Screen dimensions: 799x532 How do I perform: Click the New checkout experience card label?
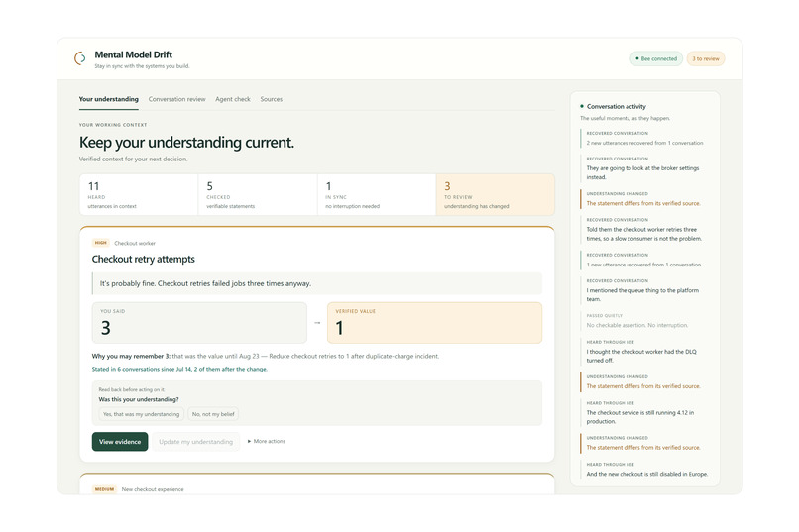pyautogui.click(x=153, y=489)
